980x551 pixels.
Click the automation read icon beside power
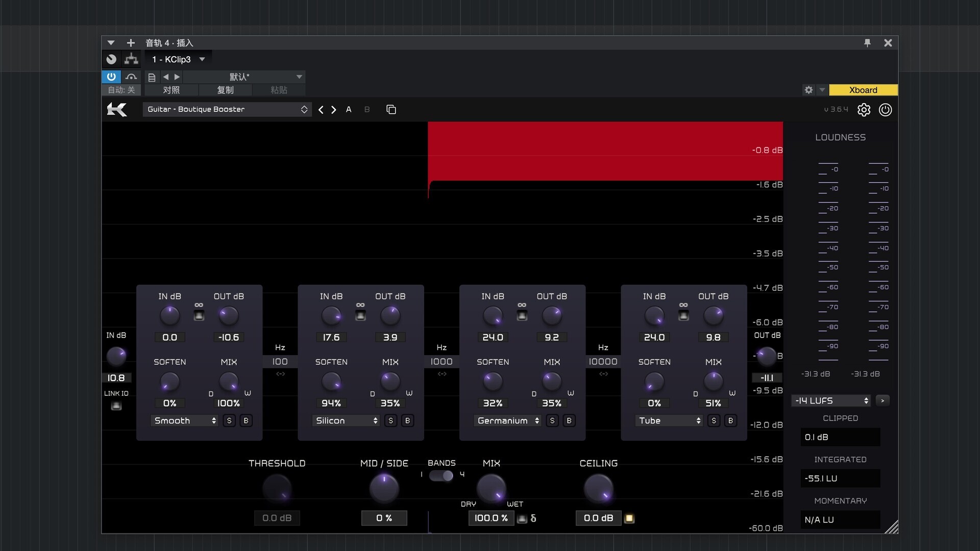pos(131,77)
